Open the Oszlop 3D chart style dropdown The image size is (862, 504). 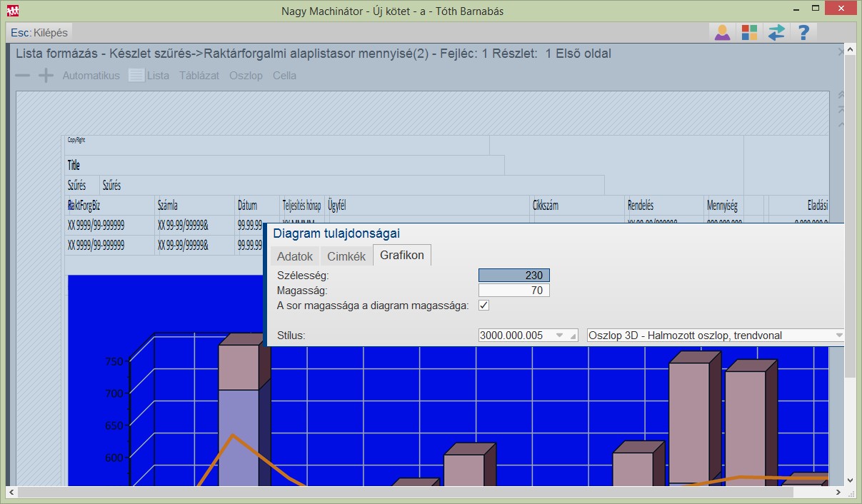838,336
